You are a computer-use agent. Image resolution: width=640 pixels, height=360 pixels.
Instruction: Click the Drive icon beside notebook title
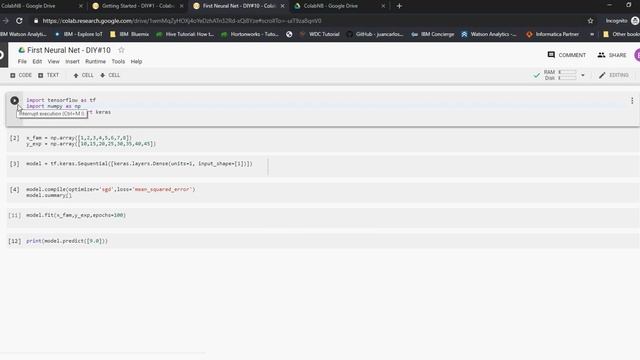tap(22, 50)
